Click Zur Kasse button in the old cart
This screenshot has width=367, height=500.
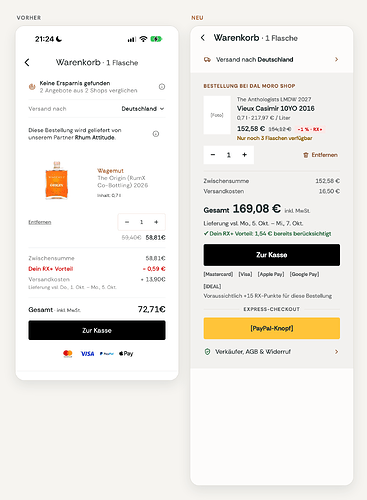[97, 330]
